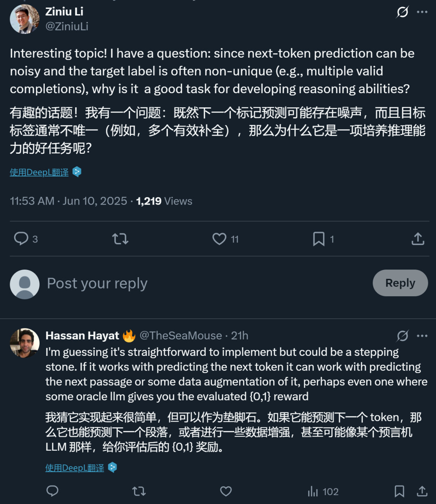The height and width of the screenshot is (504, 436).
Task: Like Hassan Hayat's reply
Action: [226, 491]
